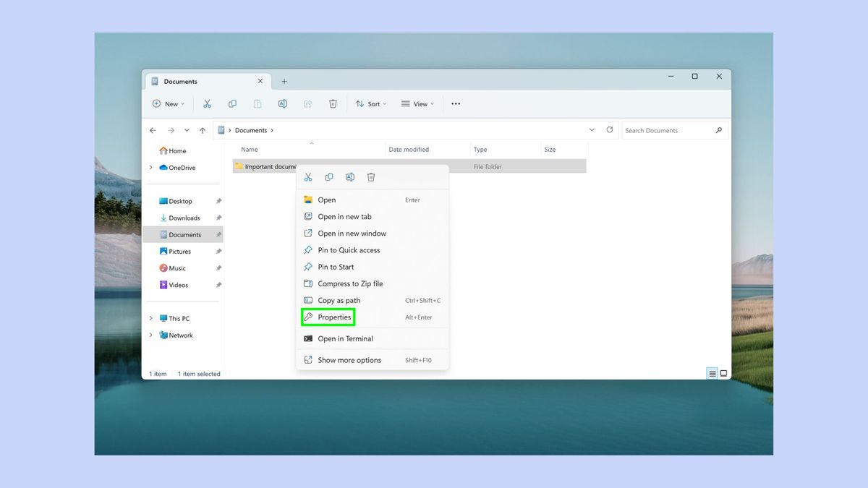Click the back navigation button

coord(153,130)
